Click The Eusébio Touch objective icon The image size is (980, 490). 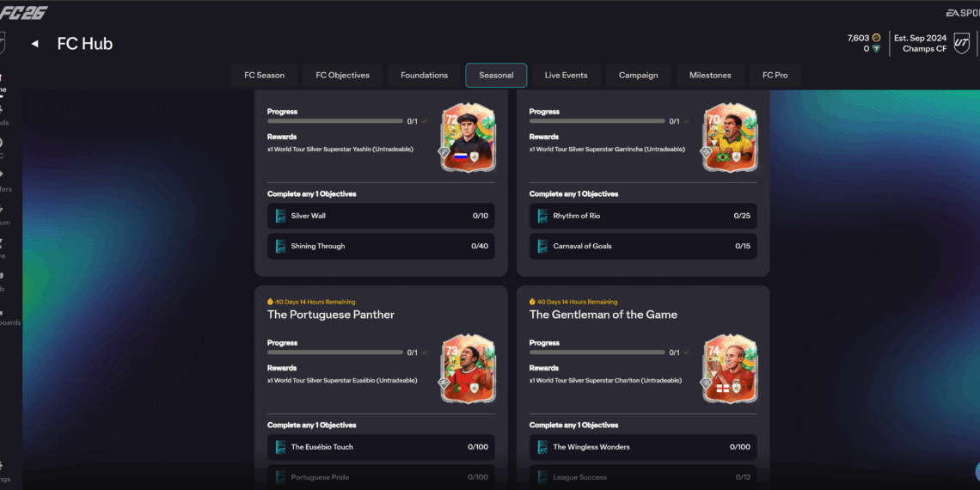tap(280, 447)
